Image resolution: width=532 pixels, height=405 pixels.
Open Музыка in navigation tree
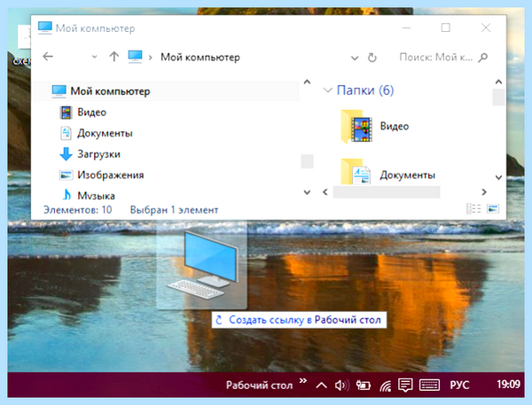point(96,195)
